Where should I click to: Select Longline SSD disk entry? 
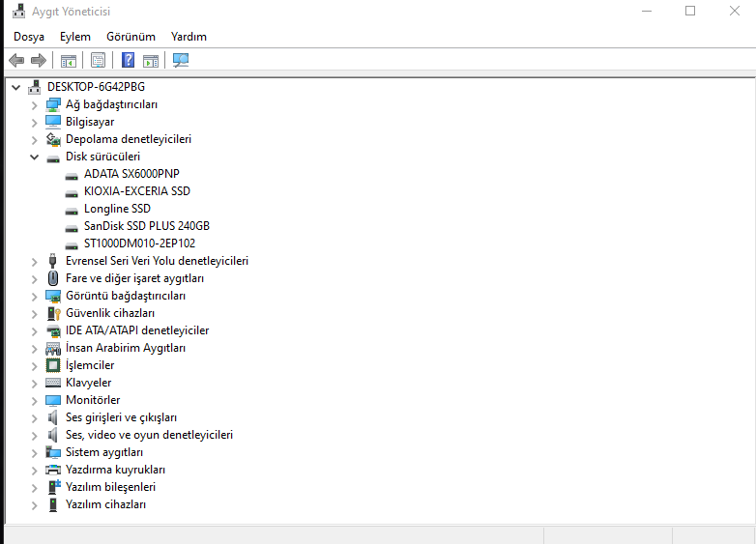tap(117, 209)
